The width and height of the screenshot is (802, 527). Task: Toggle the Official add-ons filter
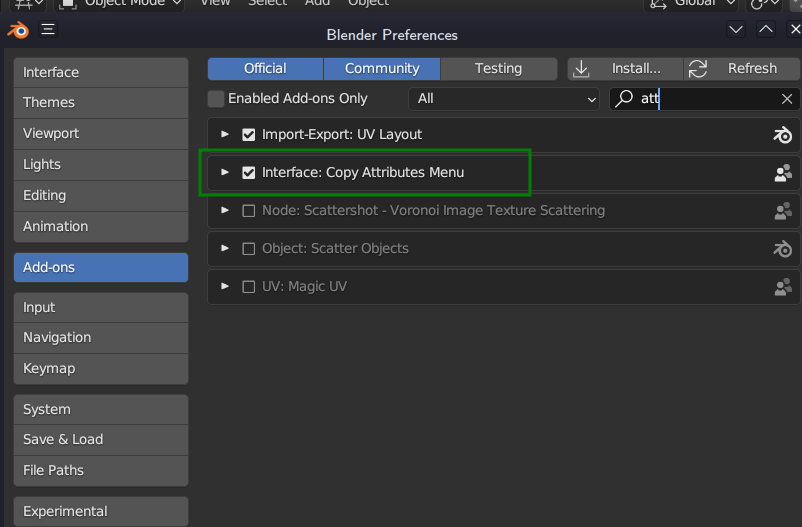tap(265, 69)
